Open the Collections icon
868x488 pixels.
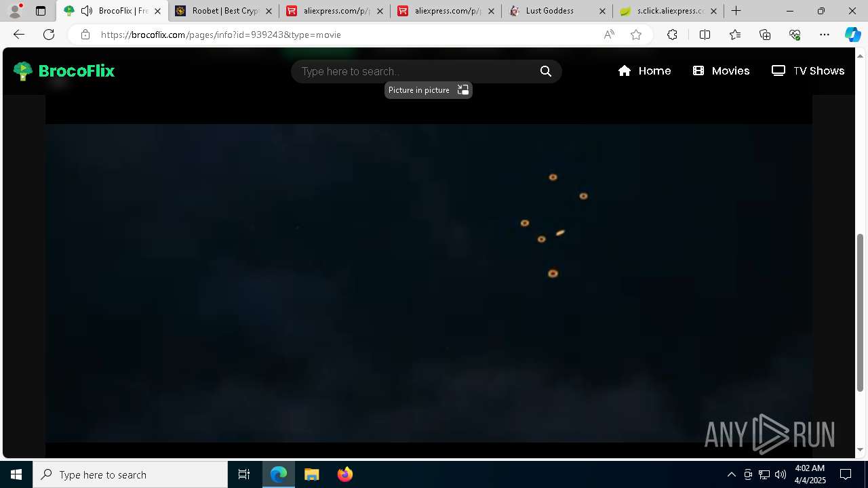pyautogui.click(x=765, y=35)
